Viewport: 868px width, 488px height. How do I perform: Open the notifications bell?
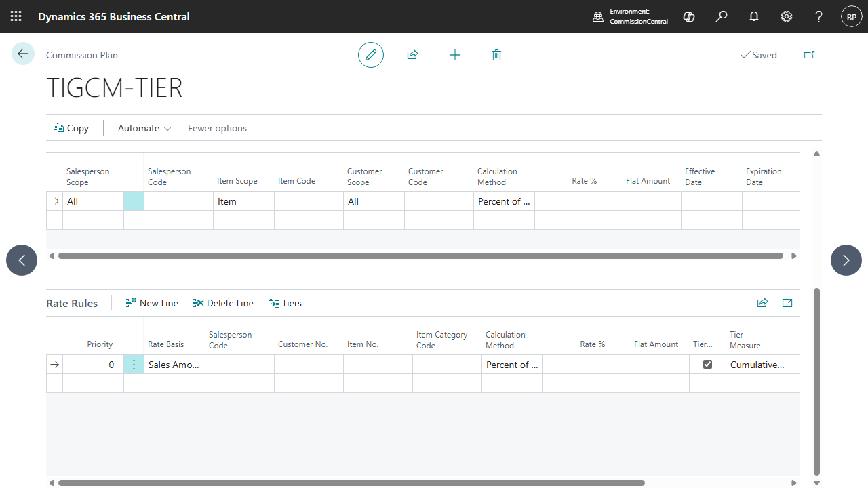pos(754,16)
